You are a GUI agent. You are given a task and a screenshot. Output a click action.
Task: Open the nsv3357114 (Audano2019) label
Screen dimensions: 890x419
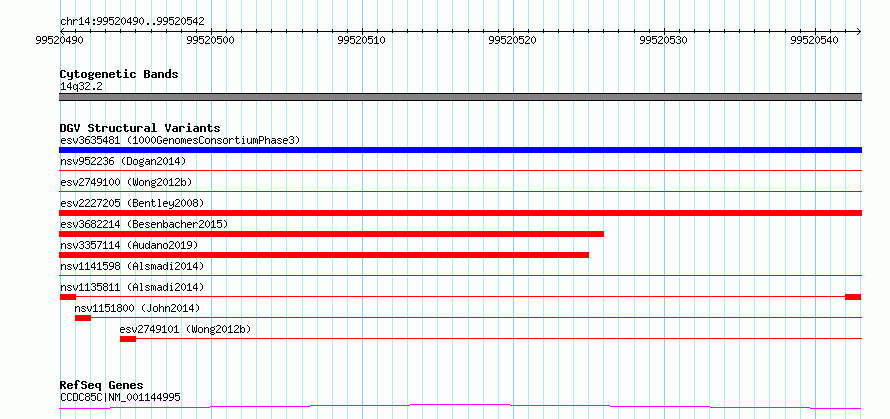(129, 245)
